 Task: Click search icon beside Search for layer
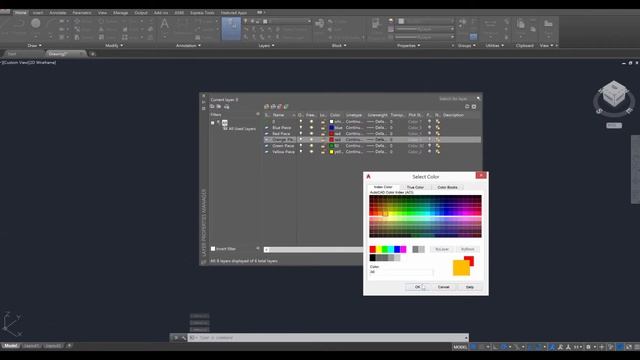pyautogui.click(x=478, y=98)
